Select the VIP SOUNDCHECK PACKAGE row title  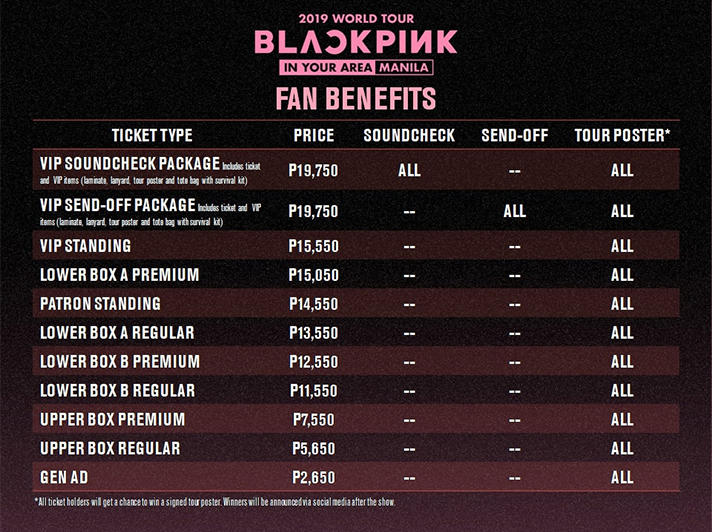point(130,163)
